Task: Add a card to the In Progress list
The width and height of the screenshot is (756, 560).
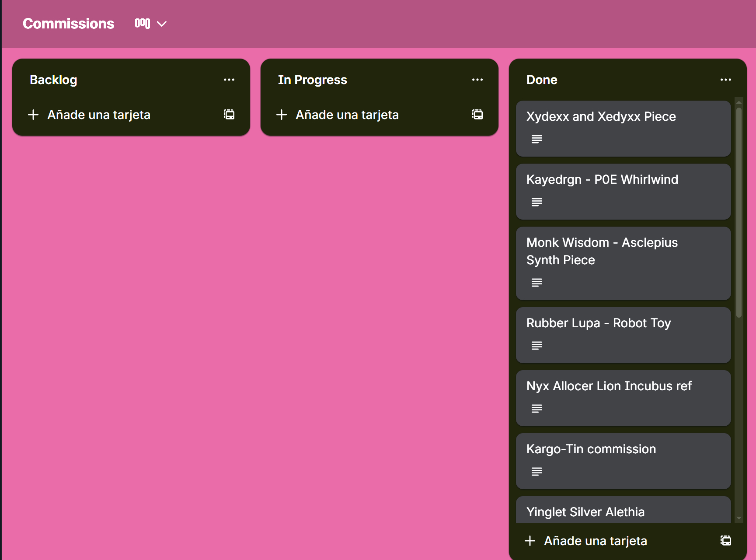Action: (x=347, y=115)
